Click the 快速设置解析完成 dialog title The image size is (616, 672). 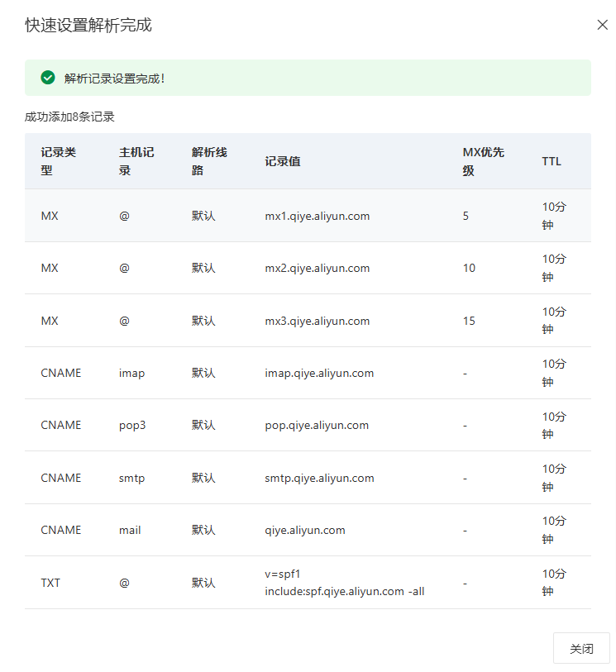(88, 25)
